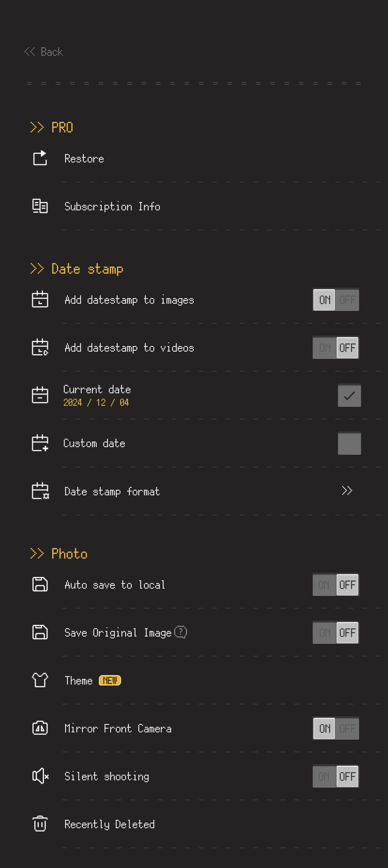
Task: Open the Subscription Info document icon
Action: [x=40, y=206]
